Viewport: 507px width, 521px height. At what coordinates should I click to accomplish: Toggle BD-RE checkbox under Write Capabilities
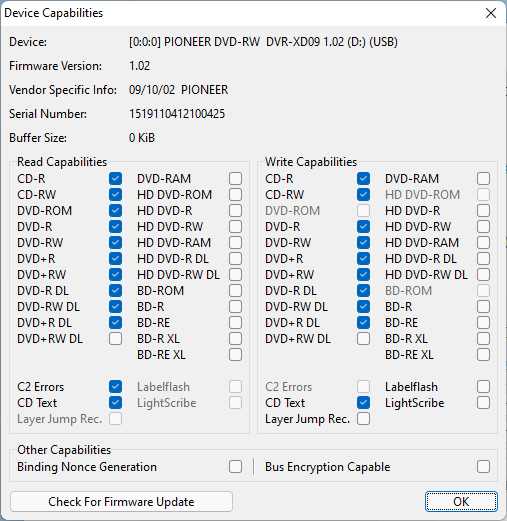(x=483, y=323)
